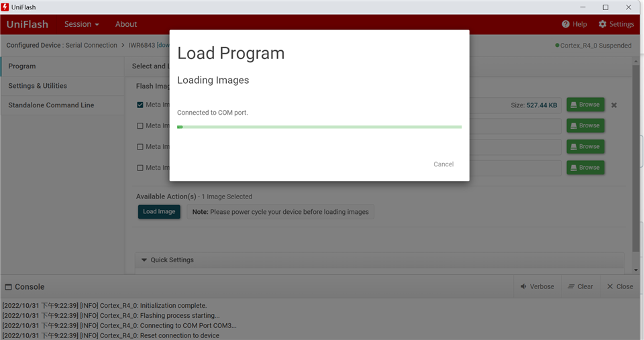Browse for the first Meta Image file
This screenshot has width=644, height=340.
585,105
